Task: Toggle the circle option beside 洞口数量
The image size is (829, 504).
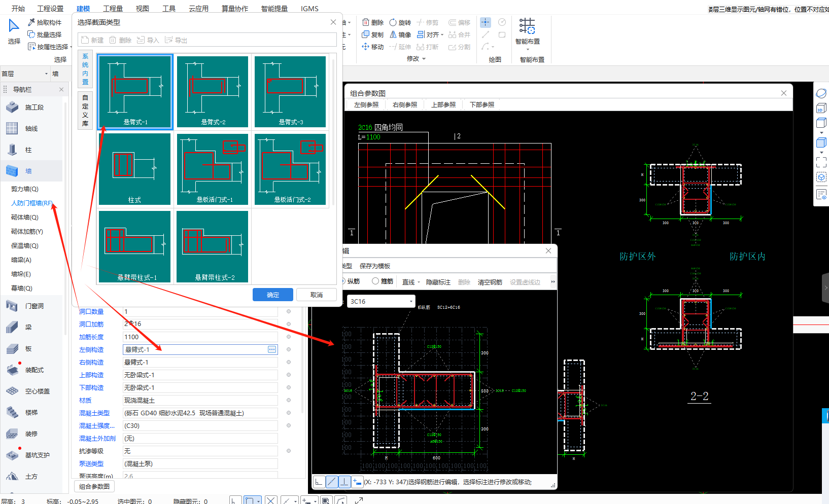Action: coord(289,311)
